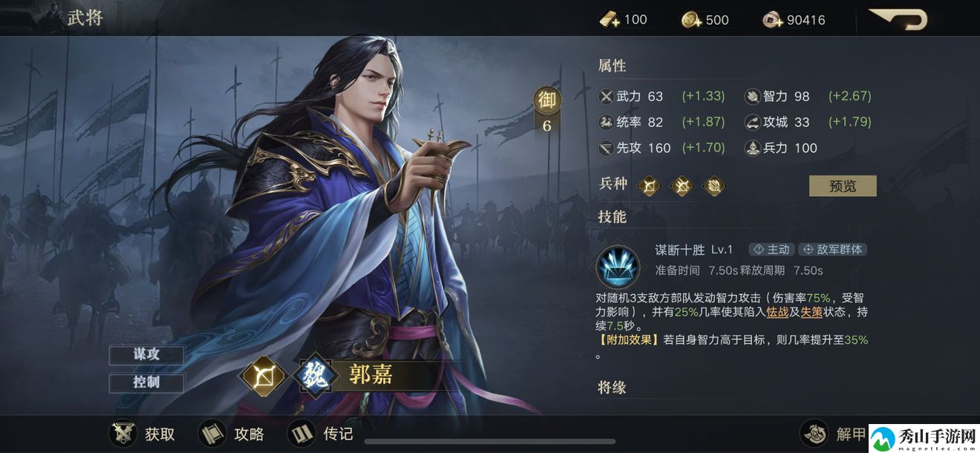Click the 谋攻 tag button

pyautogui.click(x=146, y=355)
